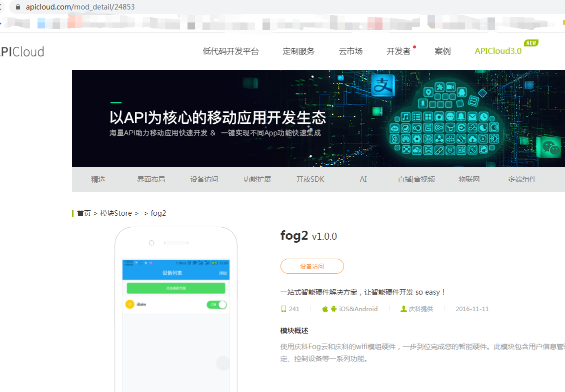Open 开发者 menu item
The height and width of the screenshot is (392, 565).
pos(398,51)
